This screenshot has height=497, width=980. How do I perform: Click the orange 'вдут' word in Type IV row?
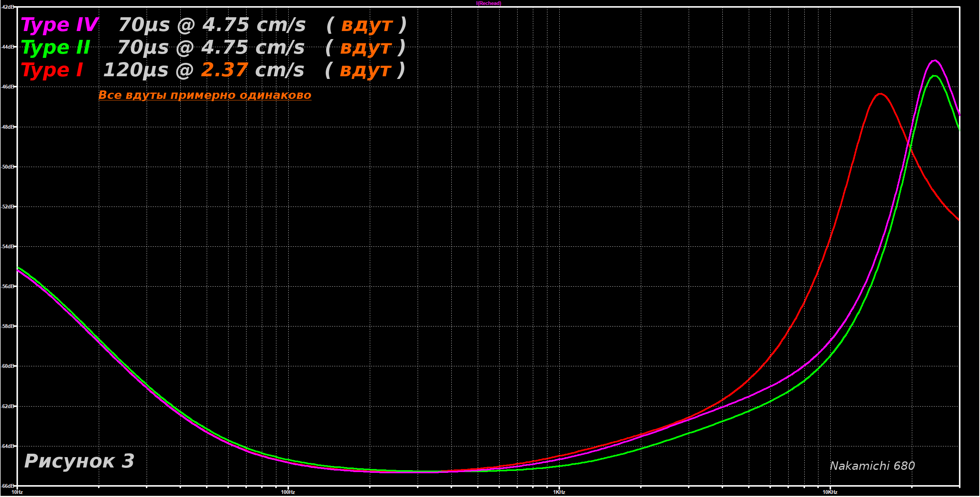click(367, 25)
